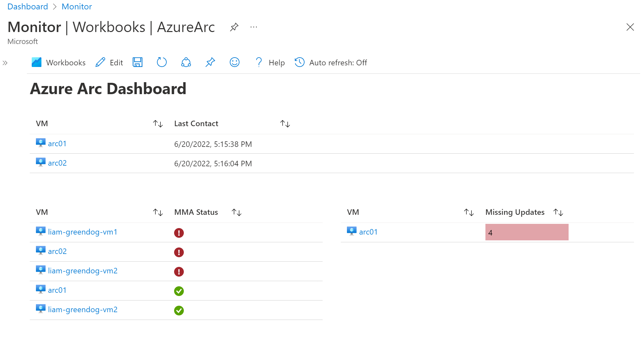The width and height of the screenshot is (644, 340).
Task: Open the Workbooks gallery icon
Action: tap(37, 62)
